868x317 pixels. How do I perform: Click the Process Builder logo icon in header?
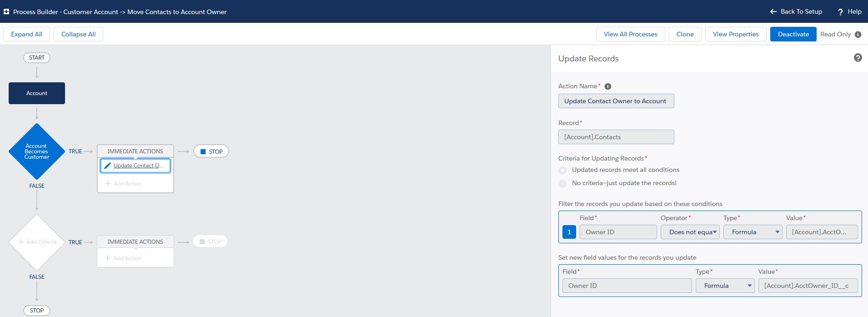pyautogui.click(x=6, y=12)
